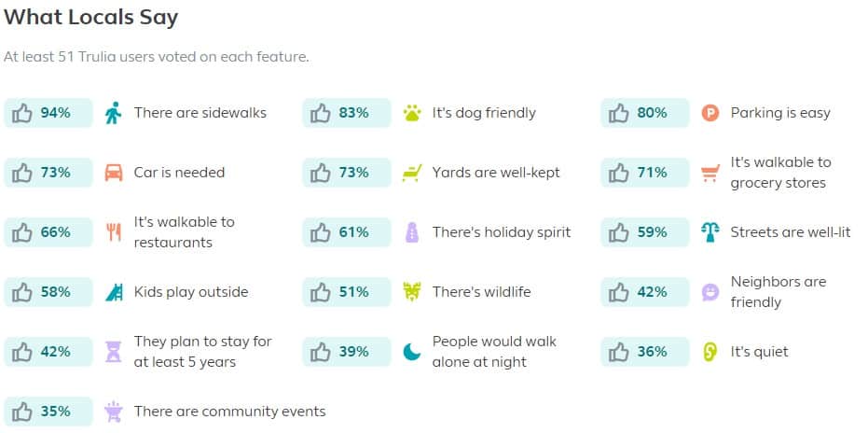Click the lawn mower icon for well-kept yards
This screenshot has width=868, height=433.
coord(412,173)
